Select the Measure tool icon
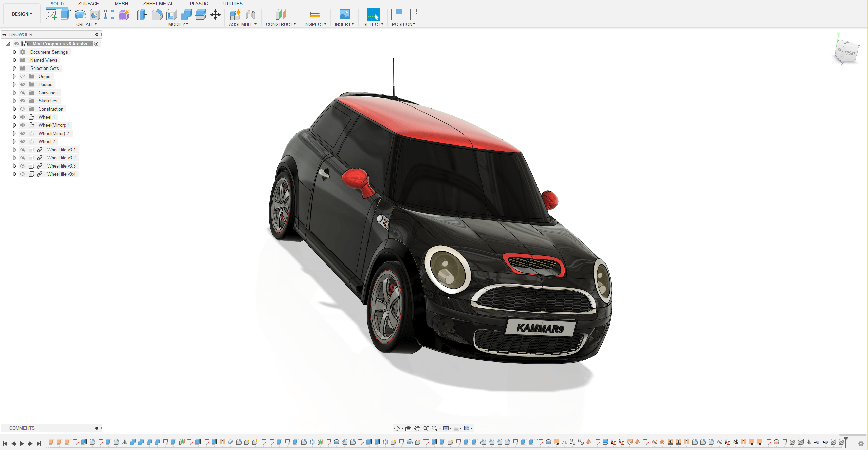The width and height of the screenshot is (868, 450). (315, 15)
